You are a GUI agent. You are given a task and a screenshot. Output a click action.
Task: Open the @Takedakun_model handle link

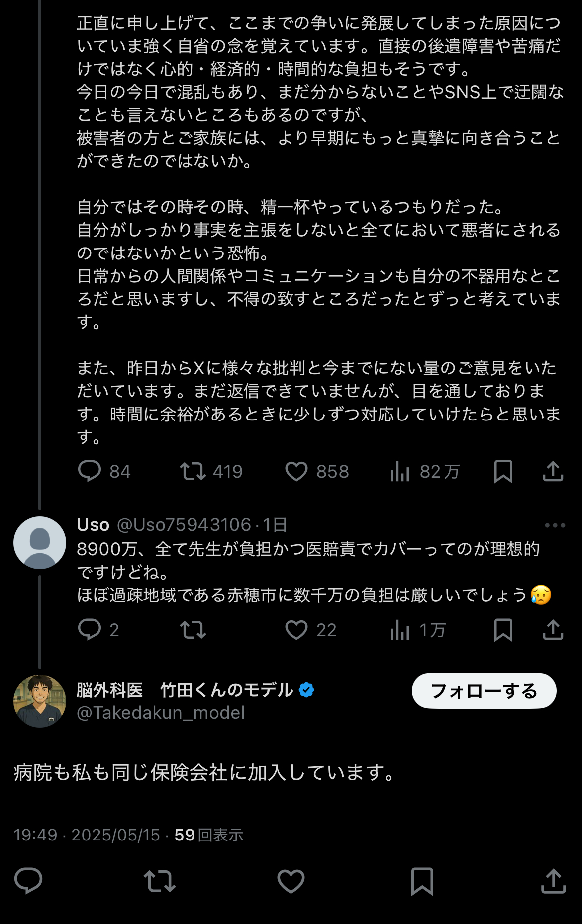161,713
